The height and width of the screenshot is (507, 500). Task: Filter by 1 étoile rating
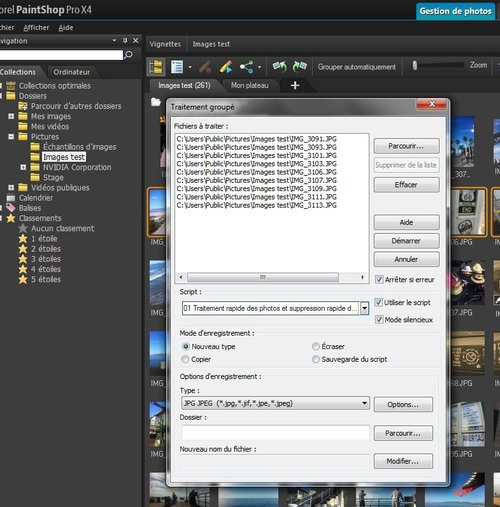point(44,239)
